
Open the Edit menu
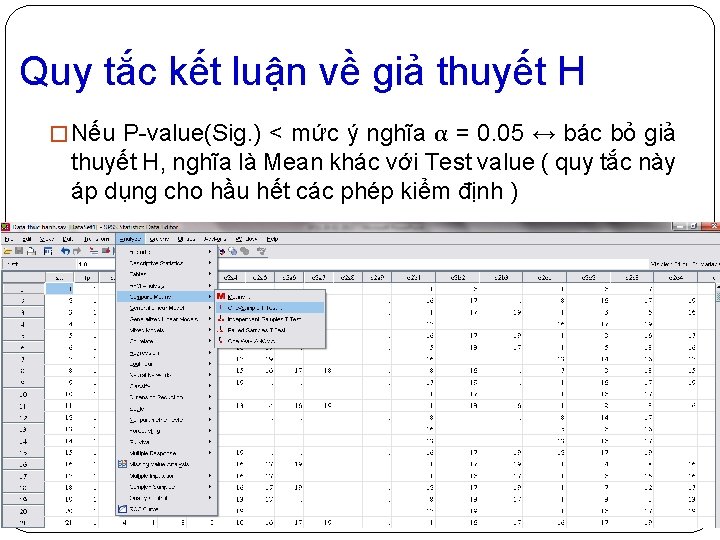27,239
